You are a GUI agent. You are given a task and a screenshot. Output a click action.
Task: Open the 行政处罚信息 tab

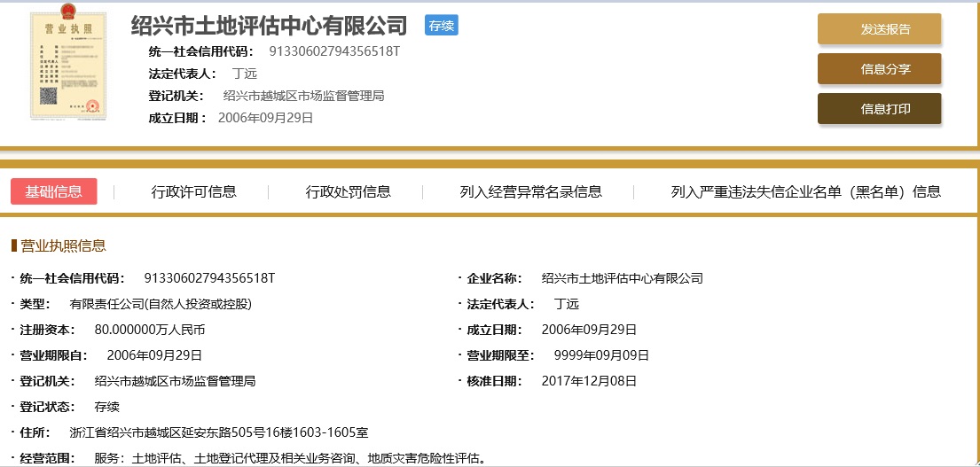pyautogui.click(x=348, y=191)
